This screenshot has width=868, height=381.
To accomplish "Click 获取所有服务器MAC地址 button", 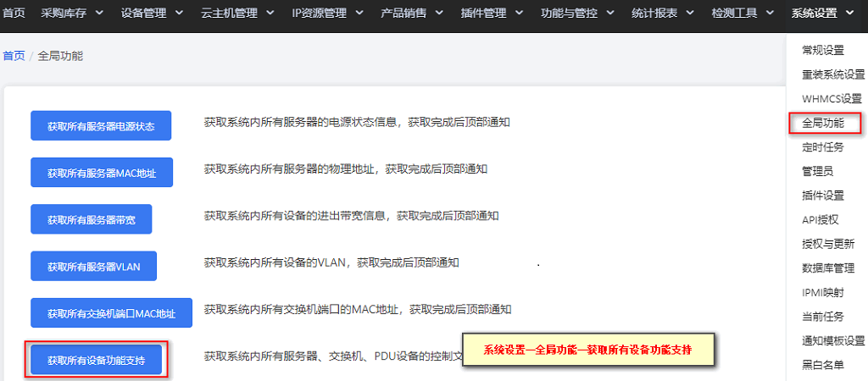I will 102,173.
